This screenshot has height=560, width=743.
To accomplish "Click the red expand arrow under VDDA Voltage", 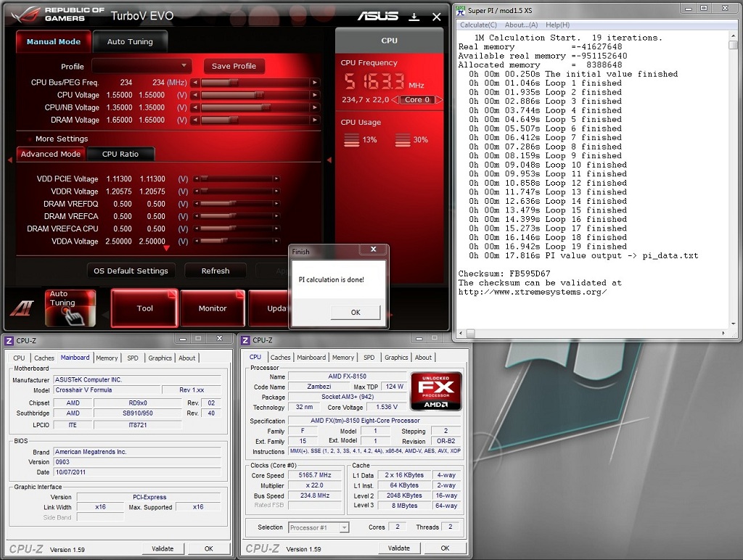I will tap(166, 248).
